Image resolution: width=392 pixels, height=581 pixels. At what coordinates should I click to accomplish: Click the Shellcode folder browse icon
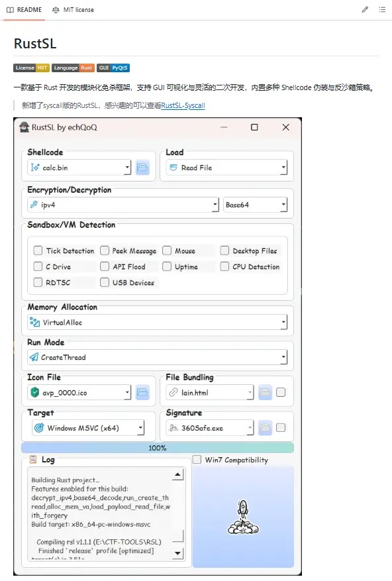[x=142, y=168]
